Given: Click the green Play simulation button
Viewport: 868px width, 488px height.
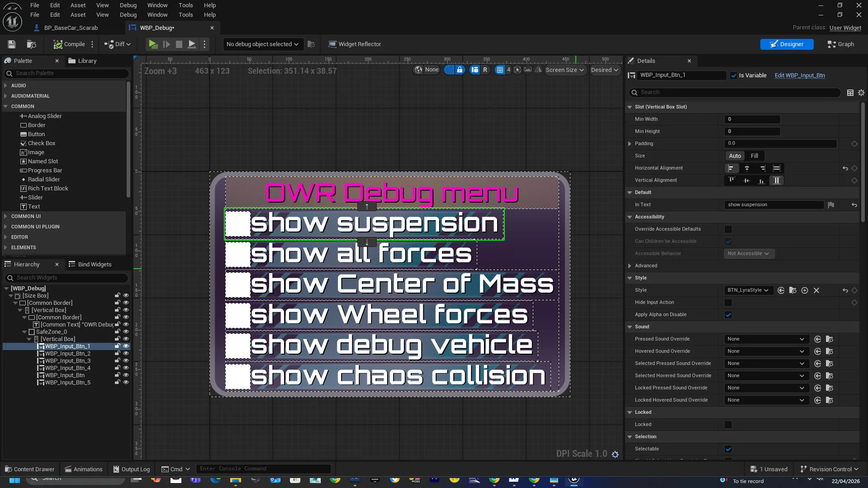Looking at the screenshot, I should (153, 44).
